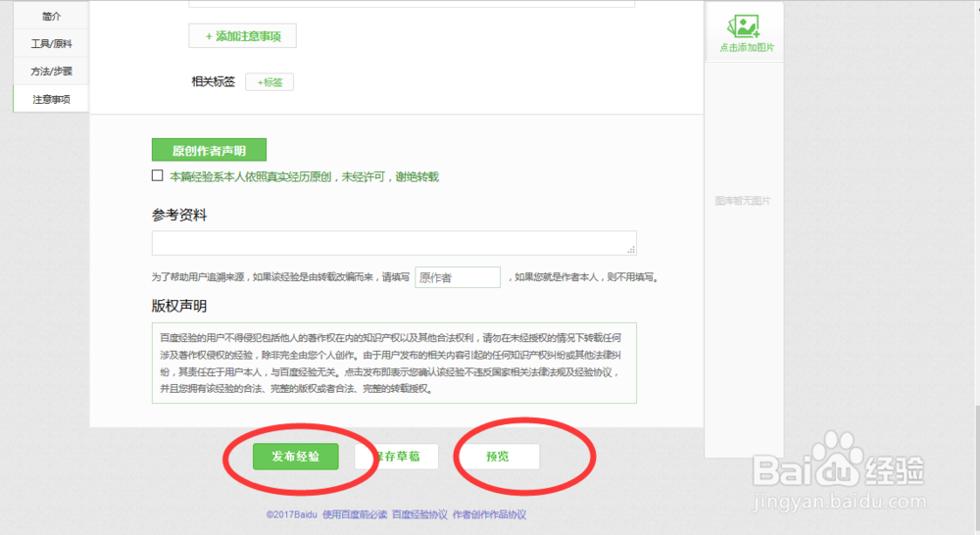Click the add picture icon
Image resolution: width=980 pixels, height=535 pixels.
pyautogui.click(x=744, y=26)
